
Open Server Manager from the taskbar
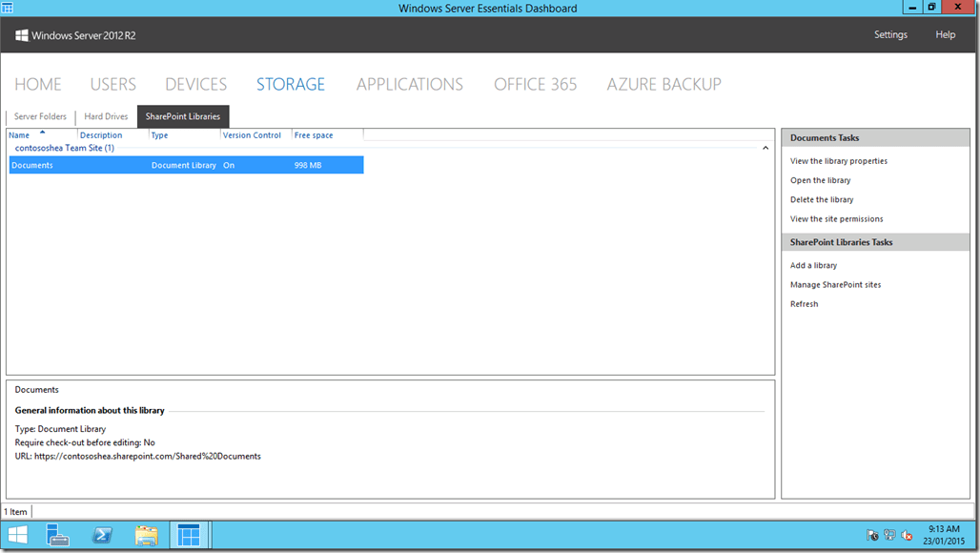point(58,535)
